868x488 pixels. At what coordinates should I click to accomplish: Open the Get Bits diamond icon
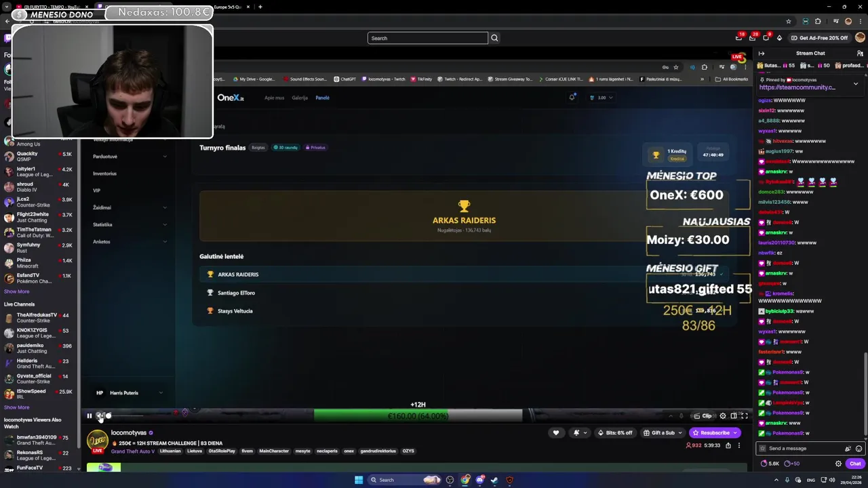click(x=779, y=38)
